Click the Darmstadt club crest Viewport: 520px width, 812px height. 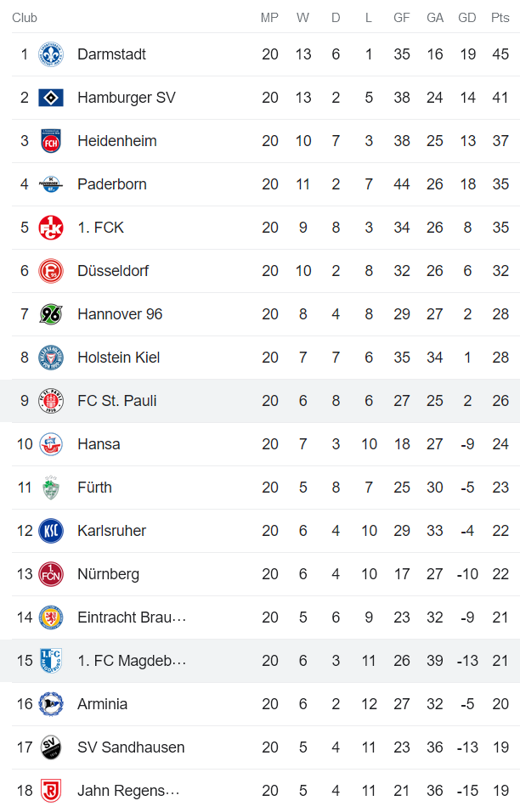tap(49, 54)
